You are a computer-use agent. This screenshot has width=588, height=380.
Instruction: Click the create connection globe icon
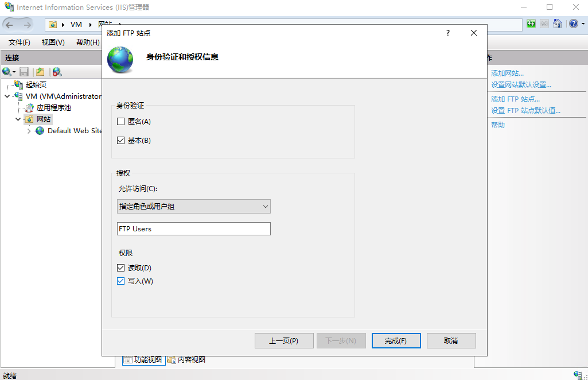tap(7, 72)
